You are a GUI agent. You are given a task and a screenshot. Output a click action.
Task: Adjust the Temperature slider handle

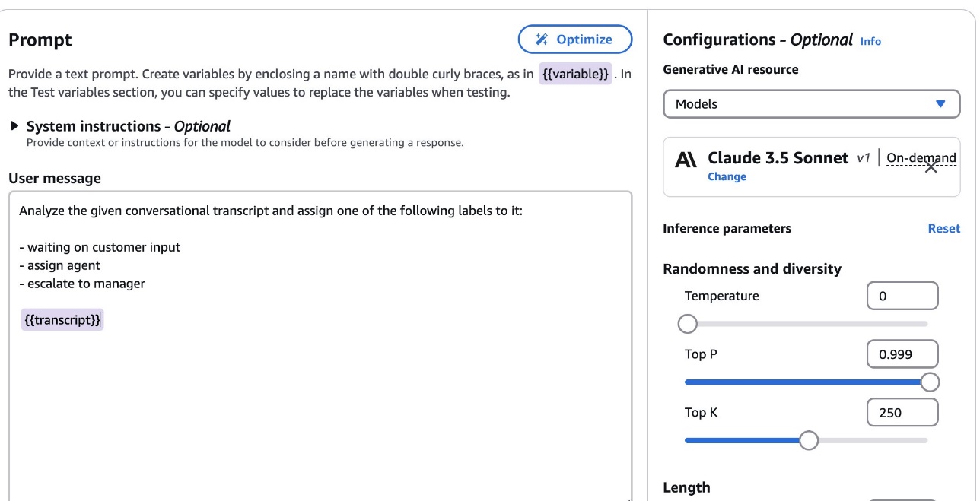(687, 324)
